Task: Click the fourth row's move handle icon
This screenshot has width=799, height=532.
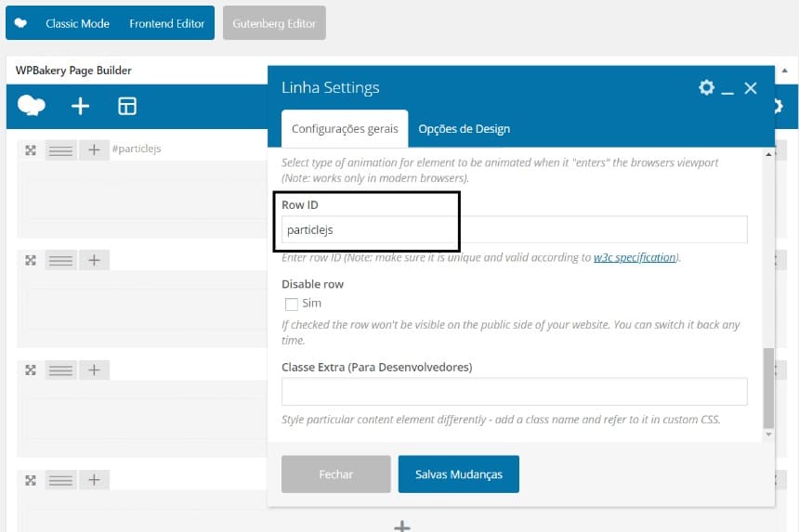Action: 31,480
